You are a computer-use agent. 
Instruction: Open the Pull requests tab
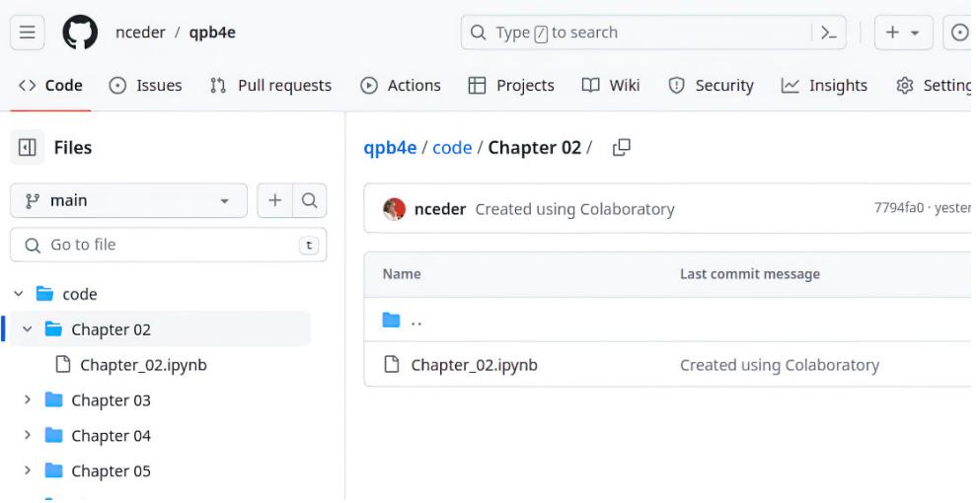coord(271,86)
